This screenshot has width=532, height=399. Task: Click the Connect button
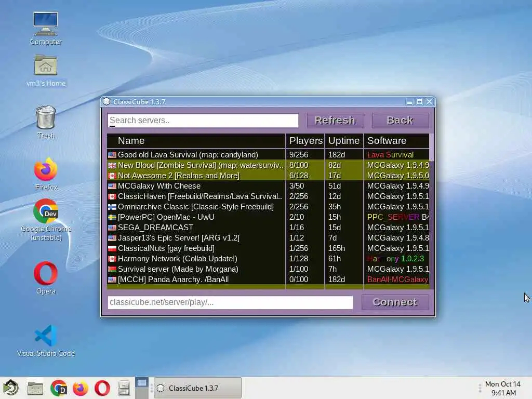point(395,302)
